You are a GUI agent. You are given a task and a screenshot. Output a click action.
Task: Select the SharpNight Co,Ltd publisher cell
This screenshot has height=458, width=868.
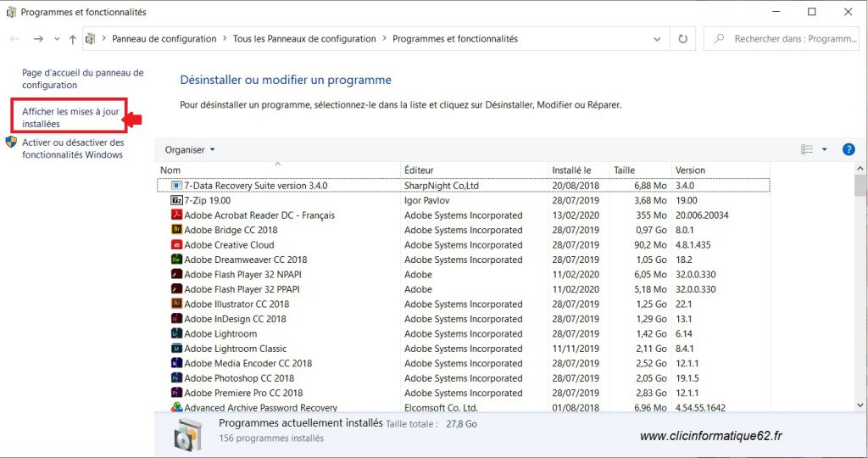click(x=441, y=186)
